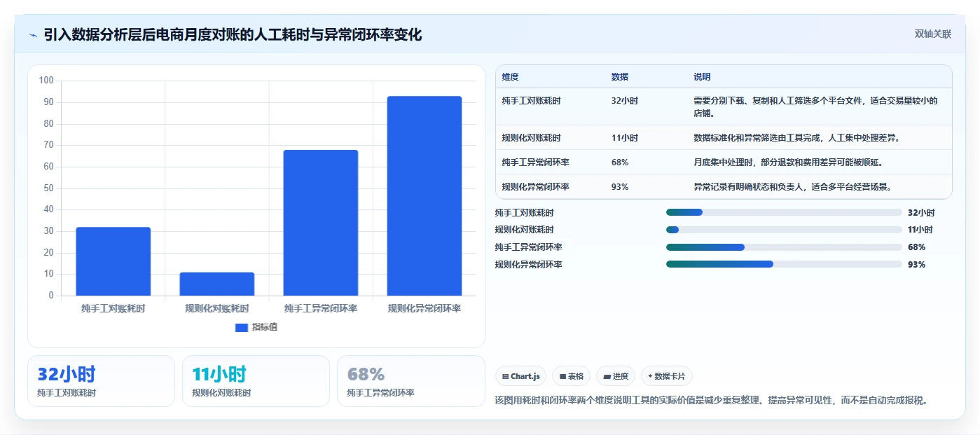Click the 纯手工对账耗时 table row label

tap(531, 101)
